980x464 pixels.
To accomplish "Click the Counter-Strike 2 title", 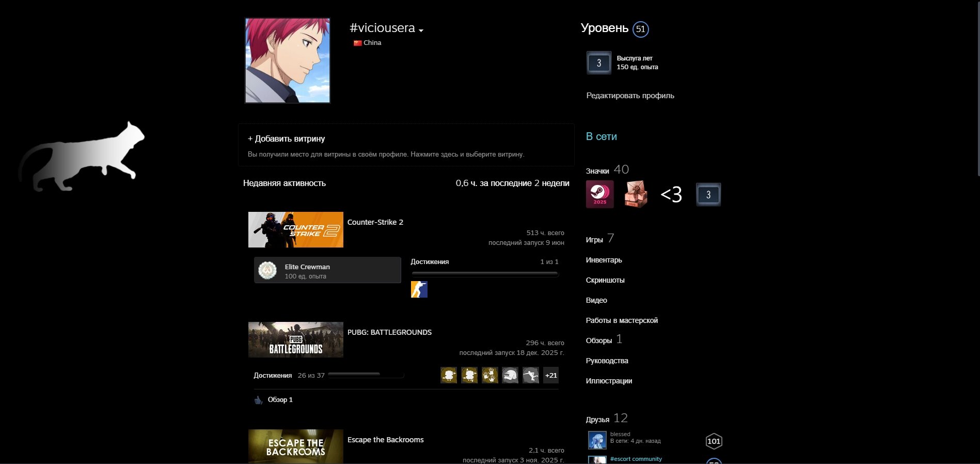I will pos(375,222).
